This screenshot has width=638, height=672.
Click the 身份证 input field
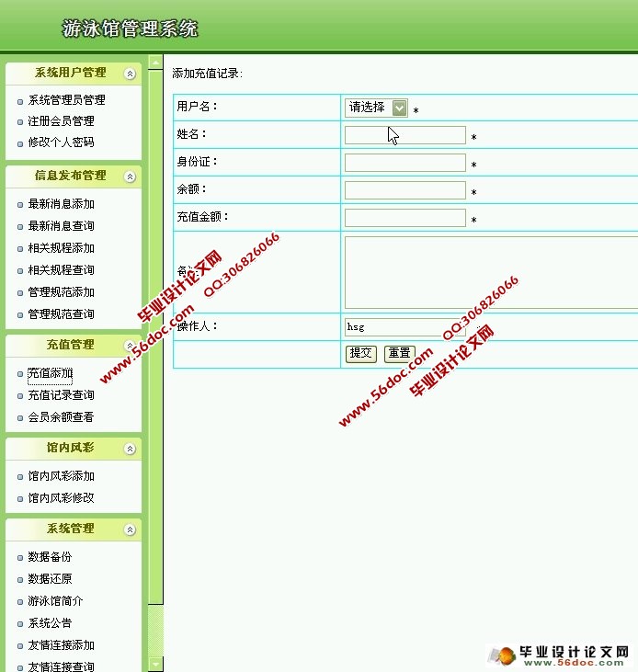(404, 163)
